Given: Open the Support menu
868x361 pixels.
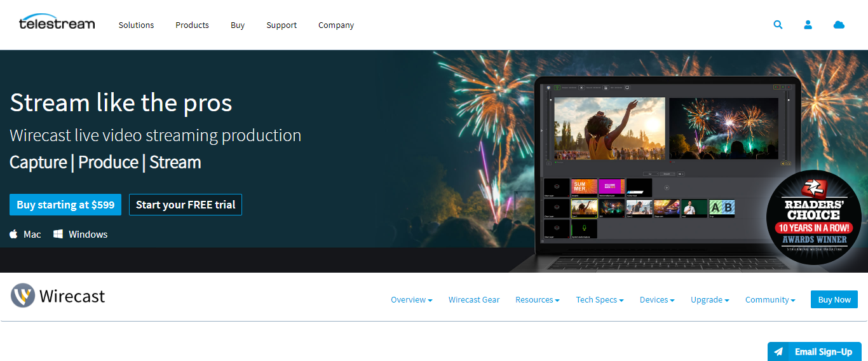Looking at the screenshot, I should [281, 25].
